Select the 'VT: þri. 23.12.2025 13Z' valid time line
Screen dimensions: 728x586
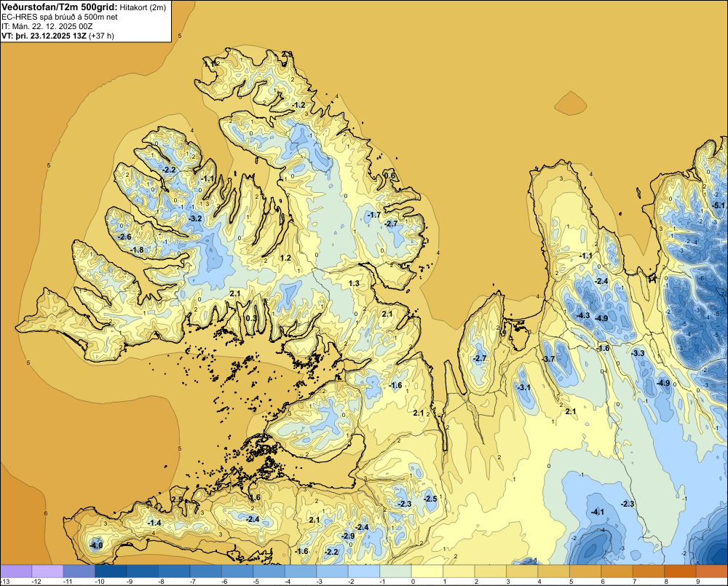tap(44, 36)
